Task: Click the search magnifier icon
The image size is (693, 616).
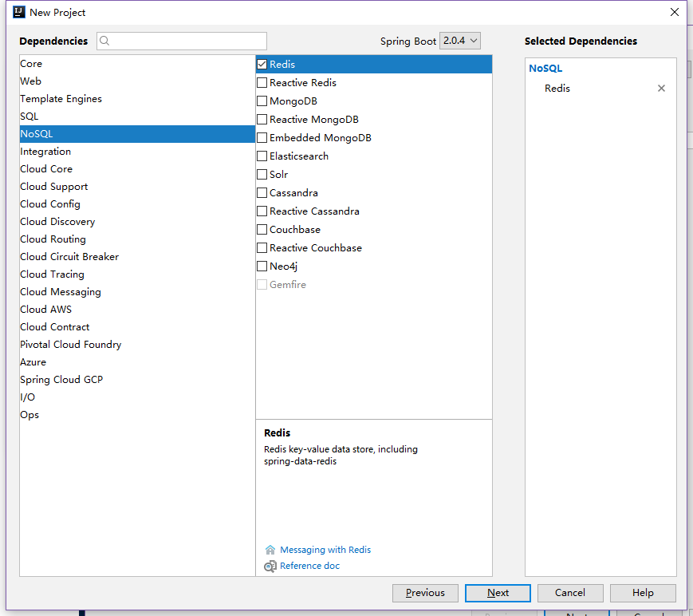Action: tap(105, 41)
